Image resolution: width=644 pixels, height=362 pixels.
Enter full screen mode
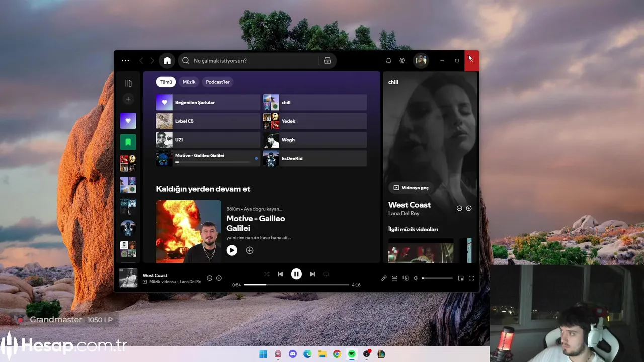[x=472, y=278]
